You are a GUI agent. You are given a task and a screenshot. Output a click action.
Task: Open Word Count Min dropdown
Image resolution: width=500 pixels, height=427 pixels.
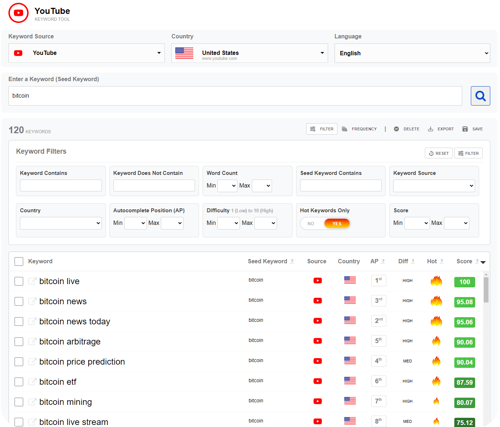227,186
